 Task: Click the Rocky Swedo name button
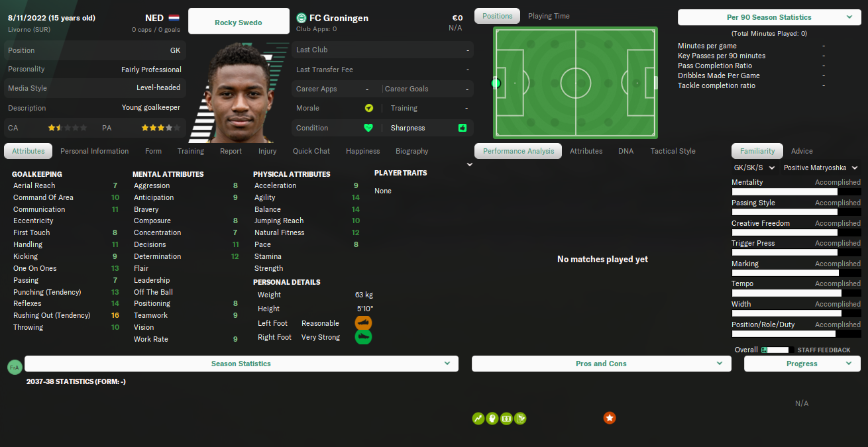239,22
